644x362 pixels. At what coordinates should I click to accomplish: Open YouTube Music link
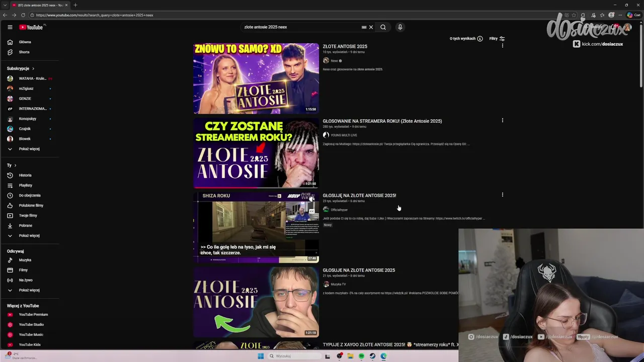click(30, 335)
